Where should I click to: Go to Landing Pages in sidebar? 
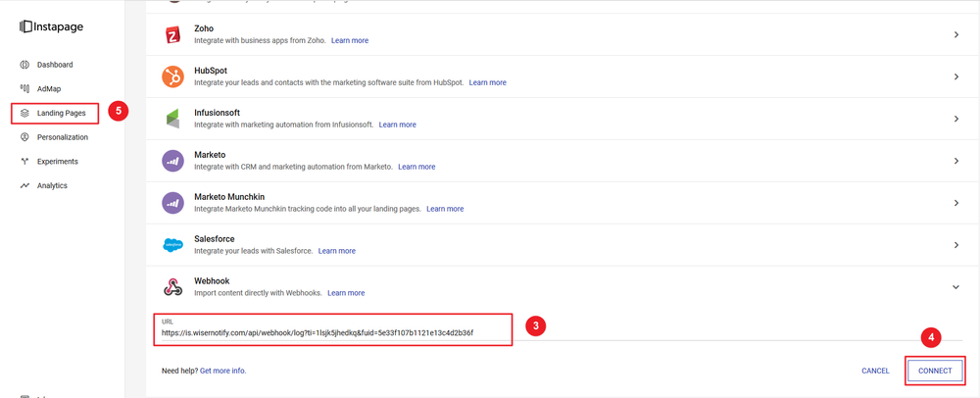[x=61, y=114]
